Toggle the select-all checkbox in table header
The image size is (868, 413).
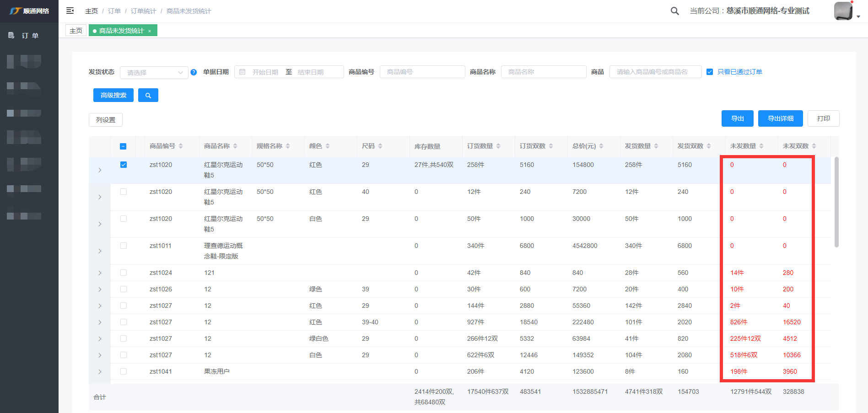123,146
